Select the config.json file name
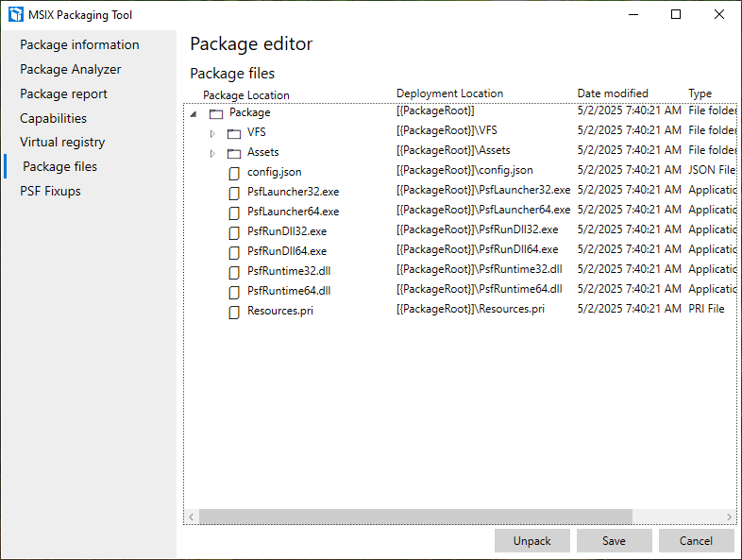Viewport: 742px width, 560px height. coord(275,172)
